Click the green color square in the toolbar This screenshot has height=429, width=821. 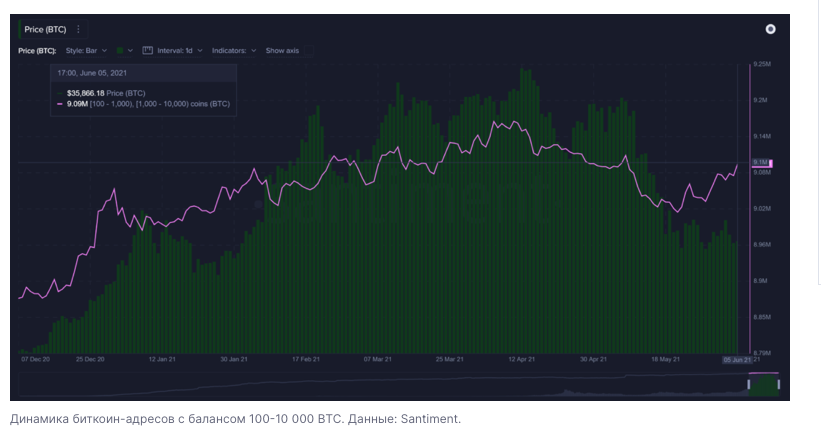120,50
